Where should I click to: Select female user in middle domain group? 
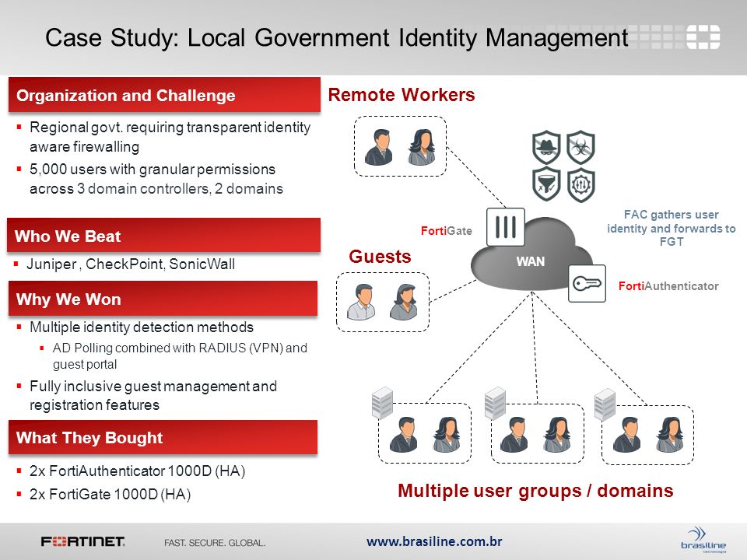[557, 434]
